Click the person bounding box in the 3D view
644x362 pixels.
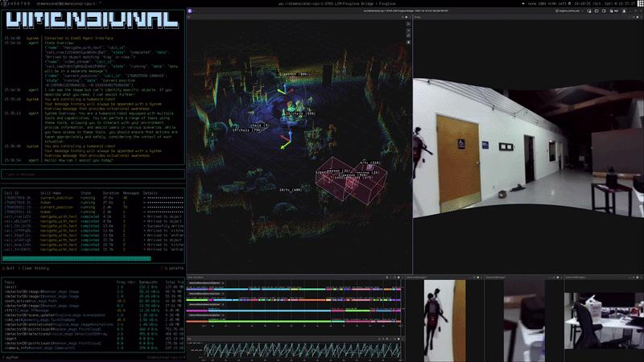point(332,185)
